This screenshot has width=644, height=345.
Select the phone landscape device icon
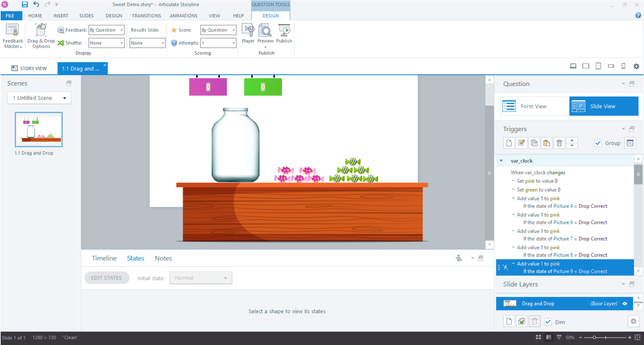611,66
